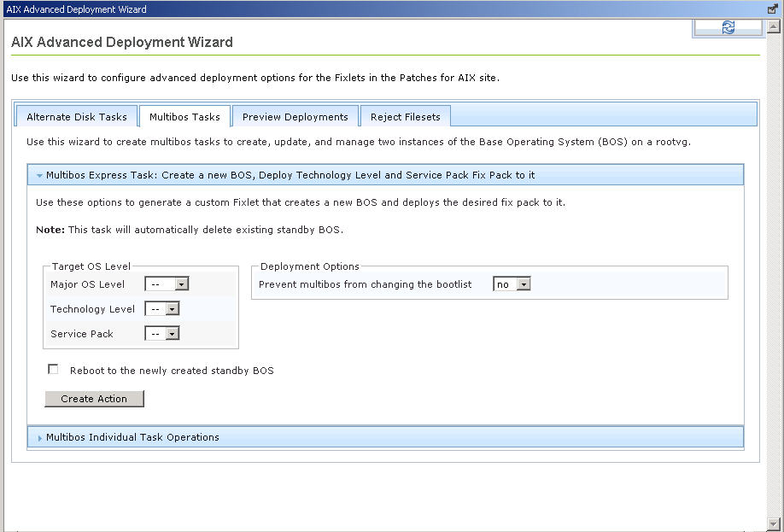Click the Technology Level label
This screenshot has height=532, width=784.
(92, 309)
